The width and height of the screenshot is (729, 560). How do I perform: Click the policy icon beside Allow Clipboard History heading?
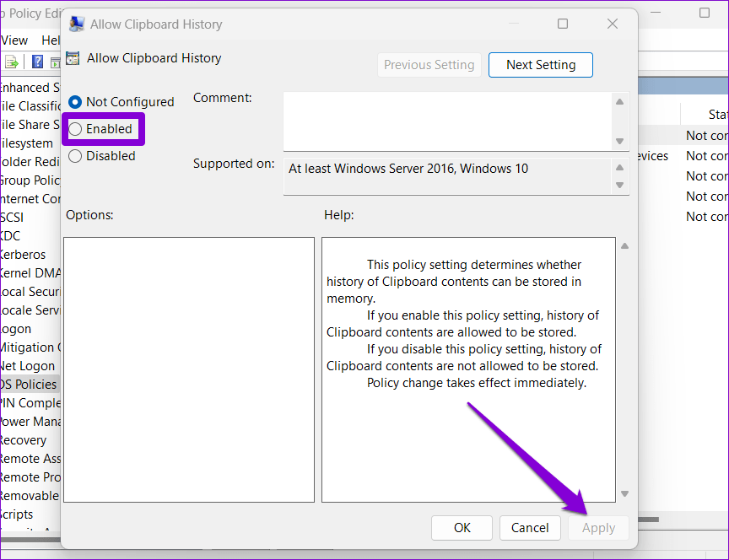(x=73, y=58)
